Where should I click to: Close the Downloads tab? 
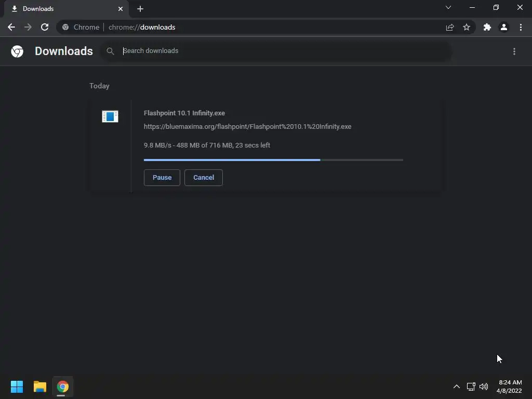[121, 9]
